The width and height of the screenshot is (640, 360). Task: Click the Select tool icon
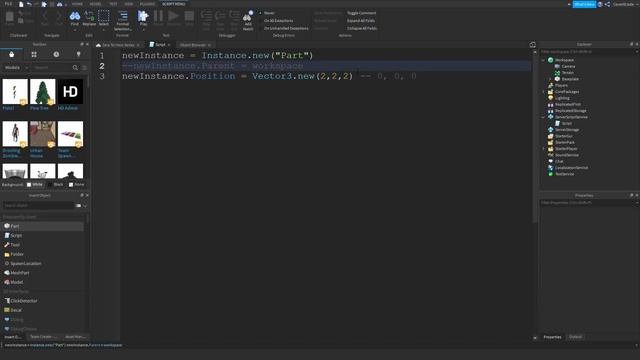coord(104,16)
